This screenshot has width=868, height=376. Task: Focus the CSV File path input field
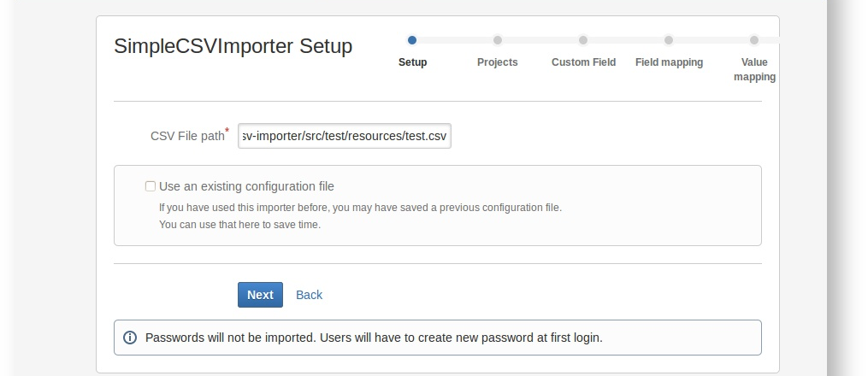click(344, 136)
